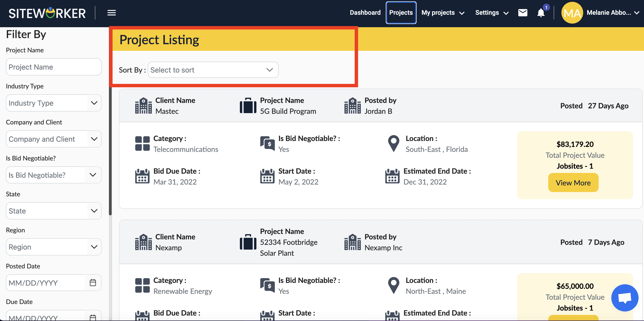Image resolution: width=644 pixels, height=321 pixels.
Task: Click the Nexamp Inc posted-by building icon
Action: [x=352, y=242]
